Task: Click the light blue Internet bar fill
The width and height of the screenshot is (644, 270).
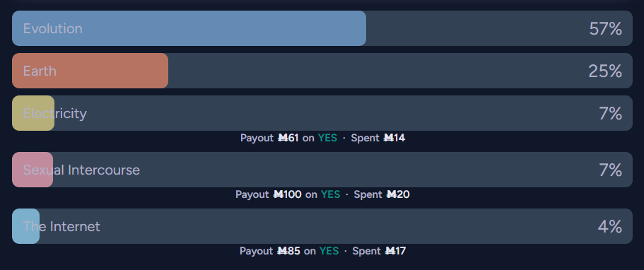Action: pyautogui.click(x=25, y=226)
